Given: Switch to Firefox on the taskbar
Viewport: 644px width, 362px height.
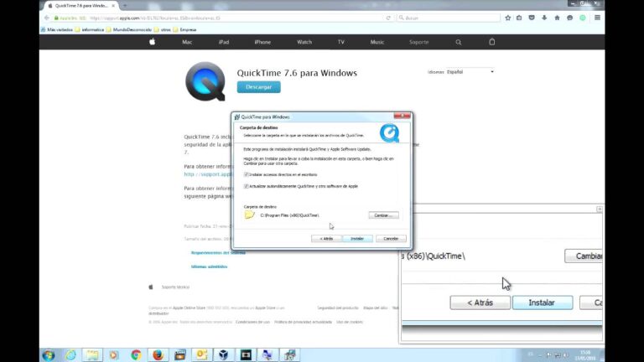Looking at the screenshot, I should click(x=158, y=355).
